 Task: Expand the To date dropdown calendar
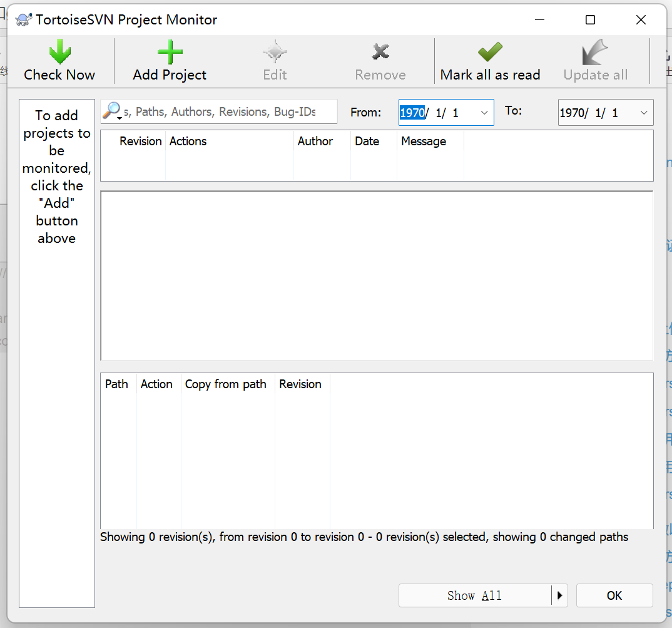click(x=644, y=112)
